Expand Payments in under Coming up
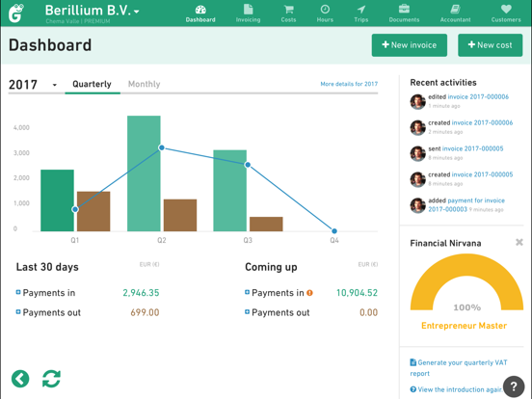Screen dimensions: 532x399 pyautogui.click(x=247, y=292)
